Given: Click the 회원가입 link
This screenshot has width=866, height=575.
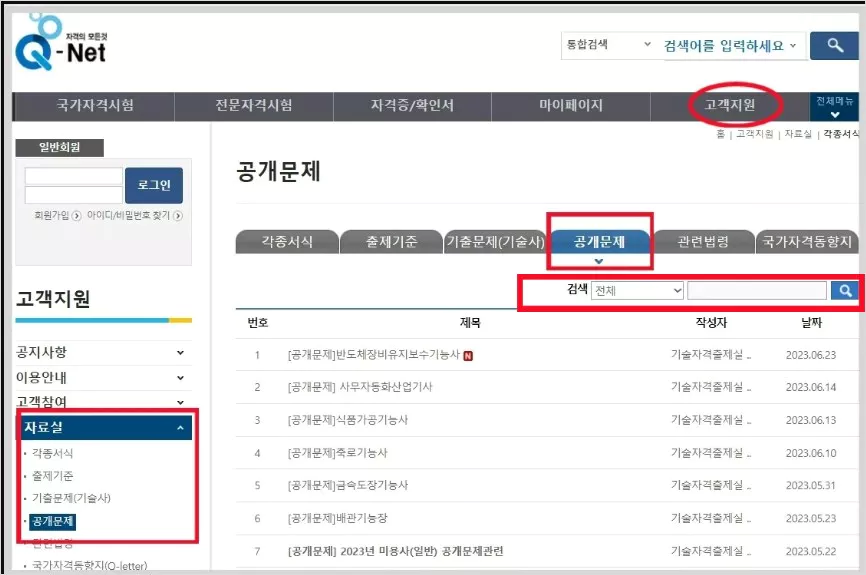Looking at the screenshot, I should (x=51, y=215).
